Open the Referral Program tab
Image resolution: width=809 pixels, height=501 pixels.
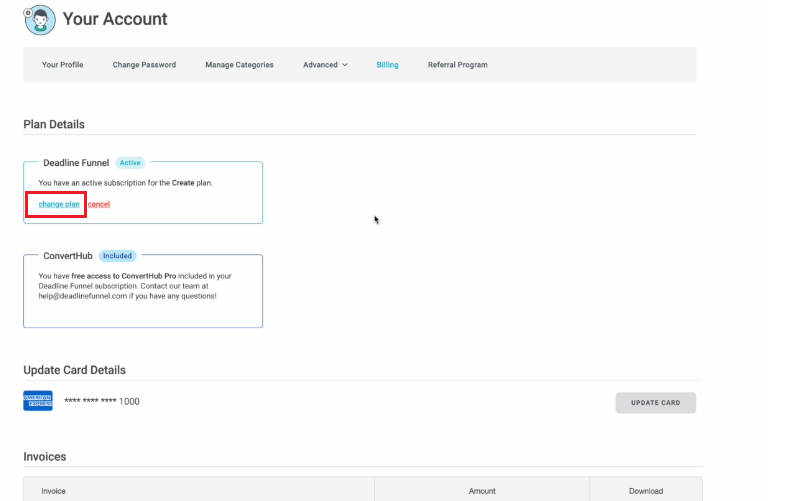(x=458, y=64)
